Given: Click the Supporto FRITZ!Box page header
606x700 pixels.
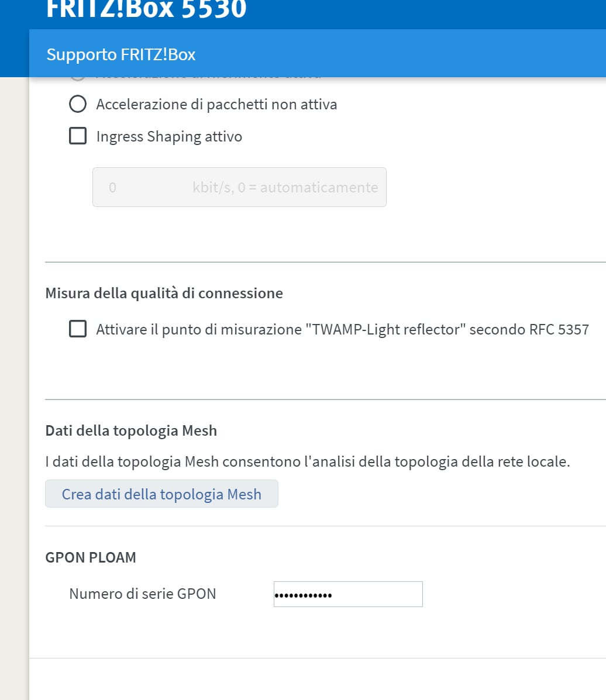Looking at the screenshot, I should pos(121,54).
